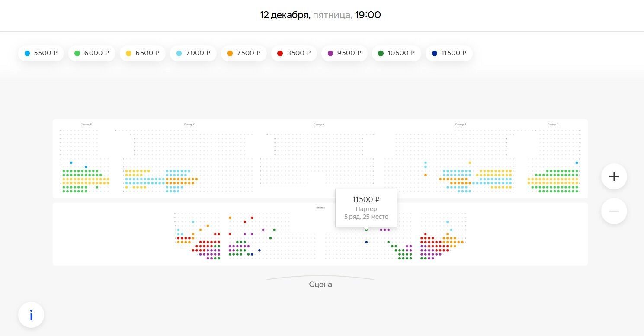The image size is (644, 336).
Task: Click the Партер section label
Action: point(320,208)
